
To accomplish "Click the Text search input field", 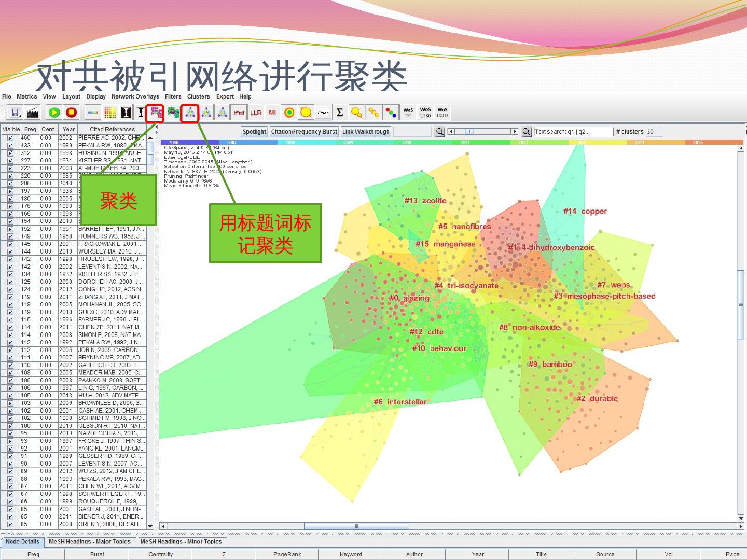I will pyautogui.click(x=573, y=132).
